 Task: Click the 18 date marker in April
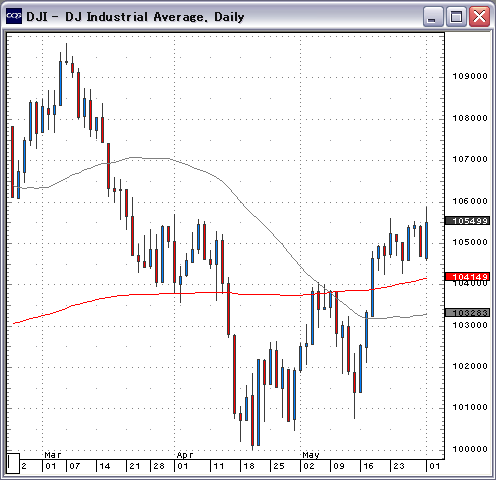click(249, 466)
